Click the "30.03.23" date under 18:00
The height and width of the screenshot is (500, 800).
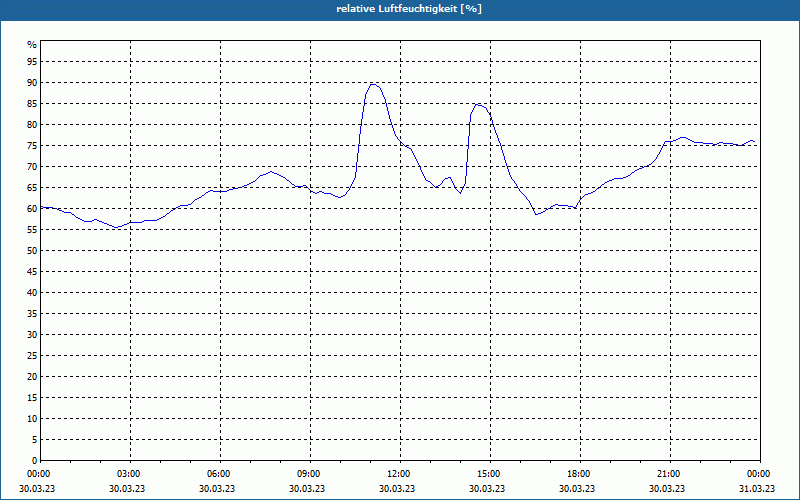click(577, 489)
